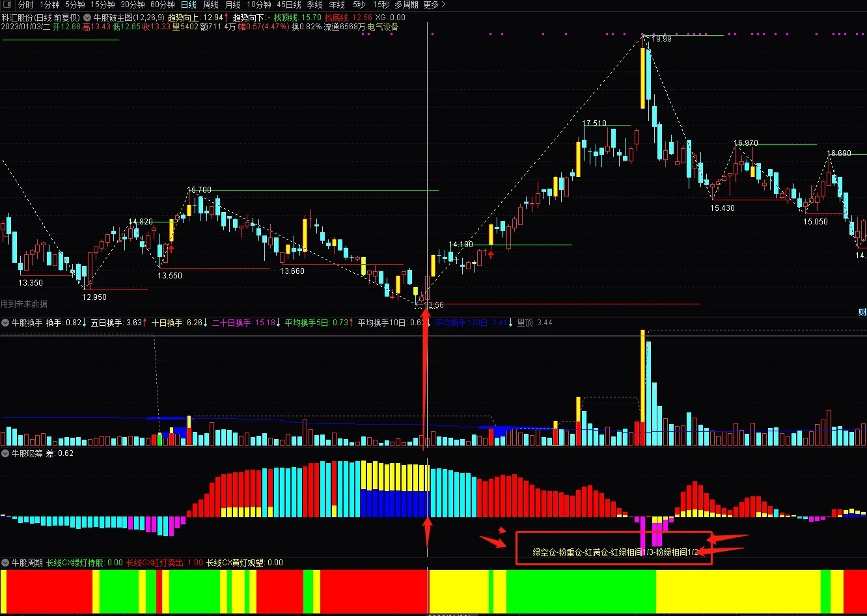Click the tall yellow candlestick below 19.99

(x=643, y=78)
